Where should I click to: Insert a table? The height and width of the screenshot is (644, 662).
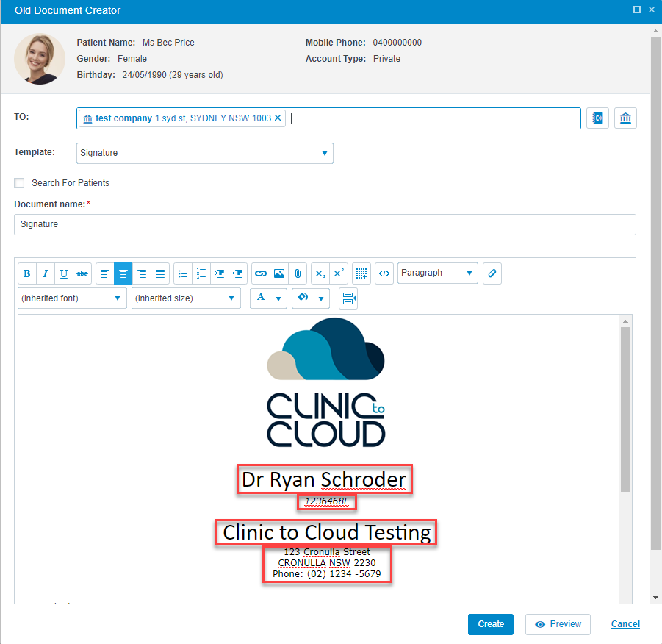[361, 273]
